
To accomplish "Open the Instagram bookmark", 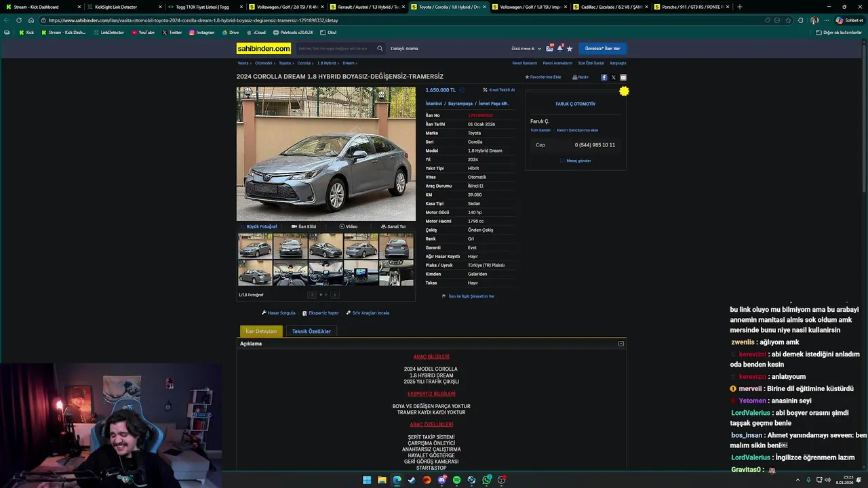I will pos(201,33).
